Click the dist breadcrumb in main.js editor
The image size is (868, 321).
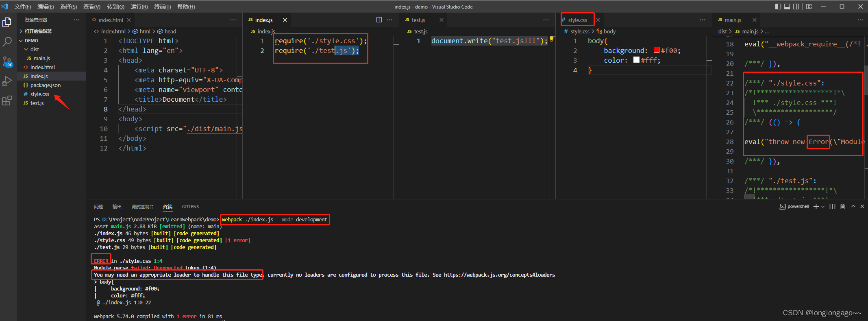click(722, 31)
